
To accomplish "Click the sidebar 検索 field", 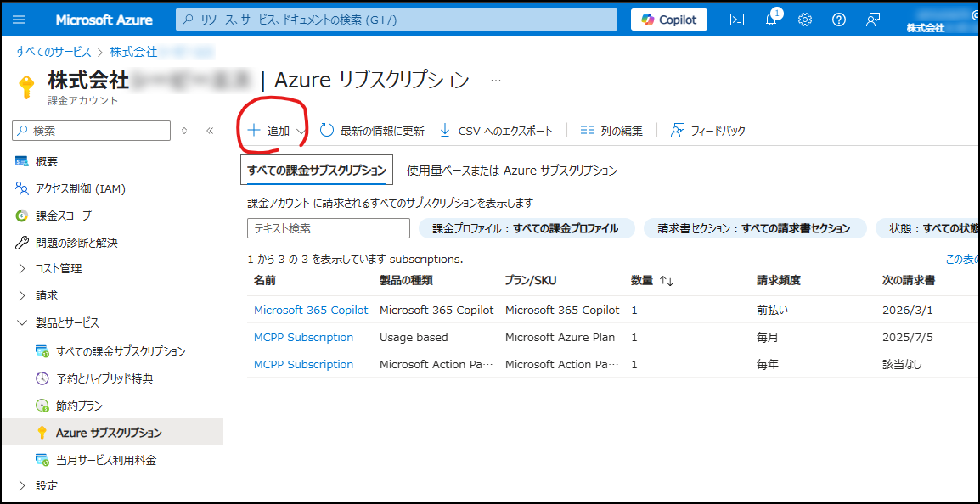I will pyautogui.click(x=91, y=131).
